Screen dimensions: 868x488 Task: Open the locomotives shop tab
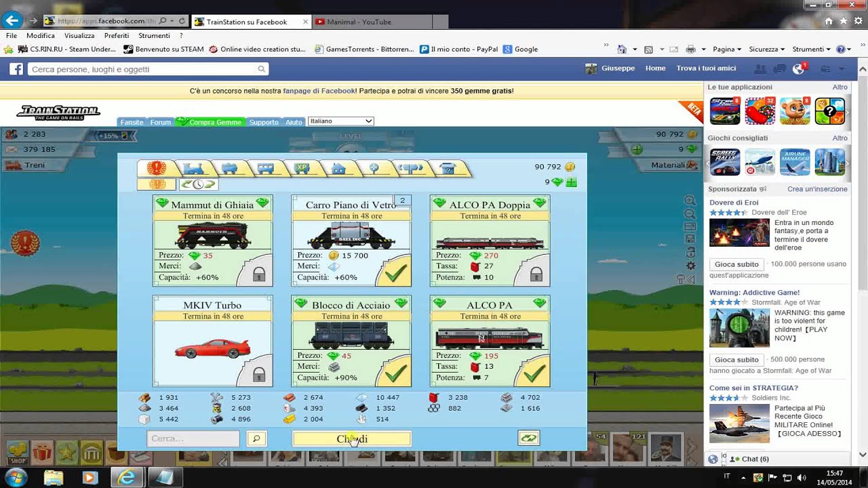tap(194, 168)
